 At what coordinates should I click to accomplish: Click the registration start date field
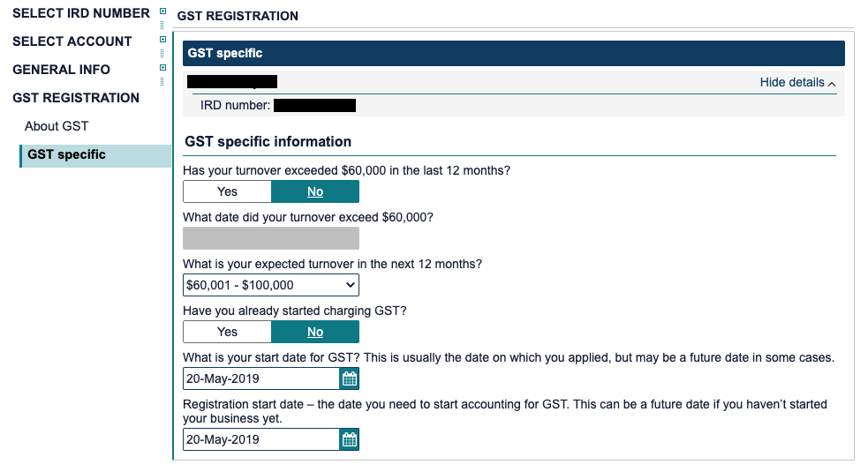pyautogui.click(x=260, y=439)
